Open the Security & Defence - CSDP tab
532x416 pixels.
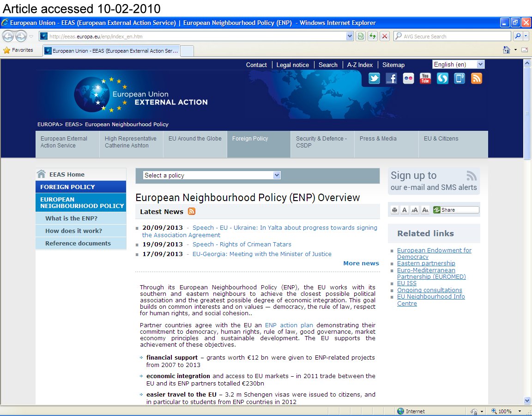[x=321, y=142]
